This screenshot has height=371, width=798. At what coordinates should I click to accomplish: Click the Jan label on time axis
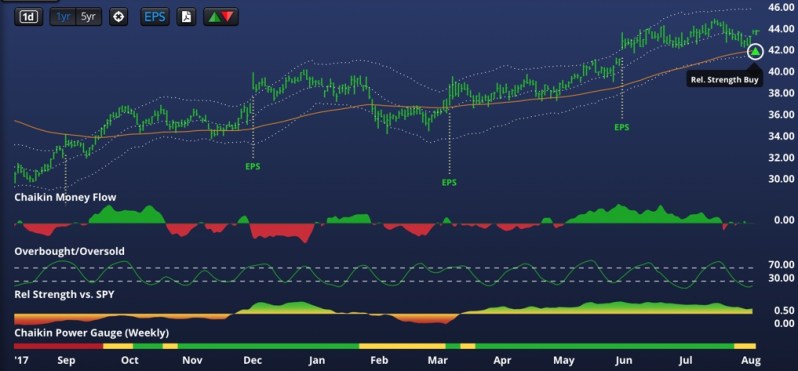point(317,360)
